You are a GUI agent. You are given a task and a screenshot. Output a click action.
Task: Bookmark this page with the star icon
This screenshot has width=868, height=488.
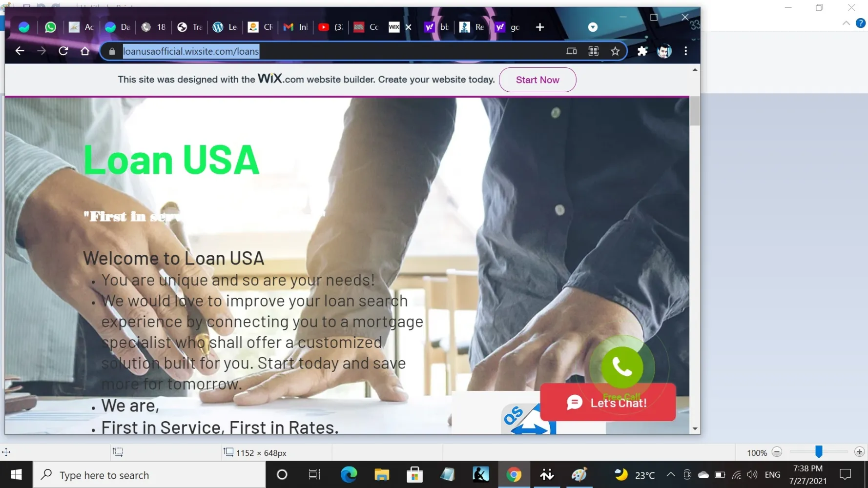tap(615, 51)
